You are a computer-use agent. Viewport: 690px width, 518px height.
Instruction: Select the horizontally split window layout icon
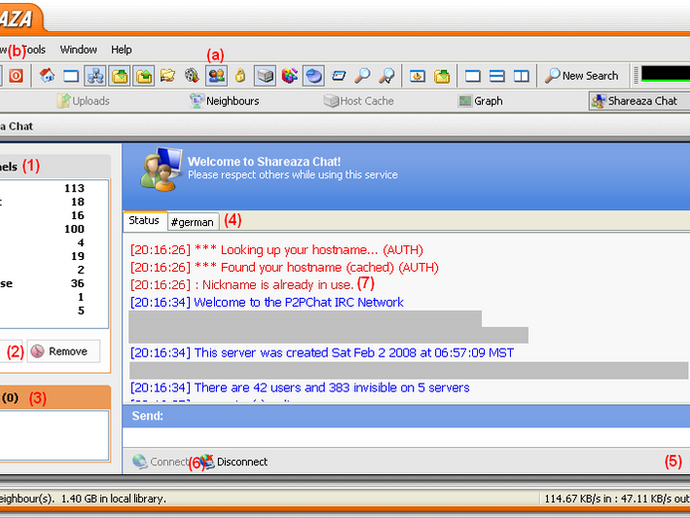pos(497,76)
